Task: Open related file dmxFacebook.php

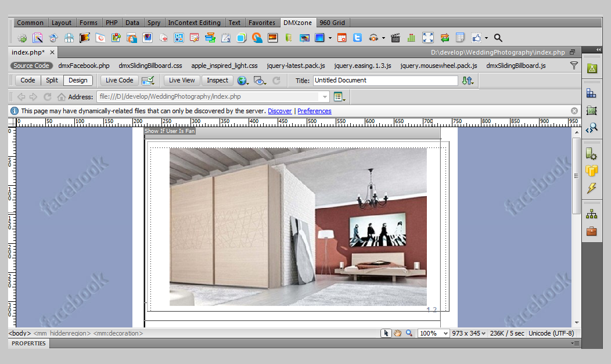Action: coord(84,66)
